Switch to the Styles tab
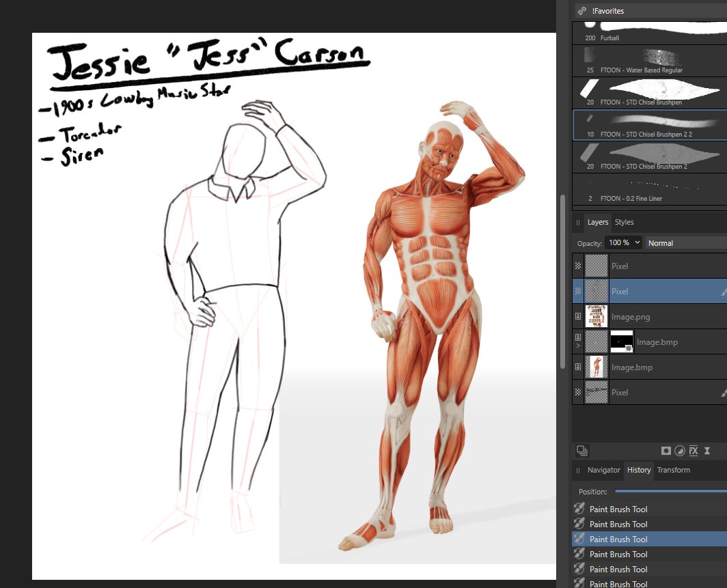 tap(624, 223)
